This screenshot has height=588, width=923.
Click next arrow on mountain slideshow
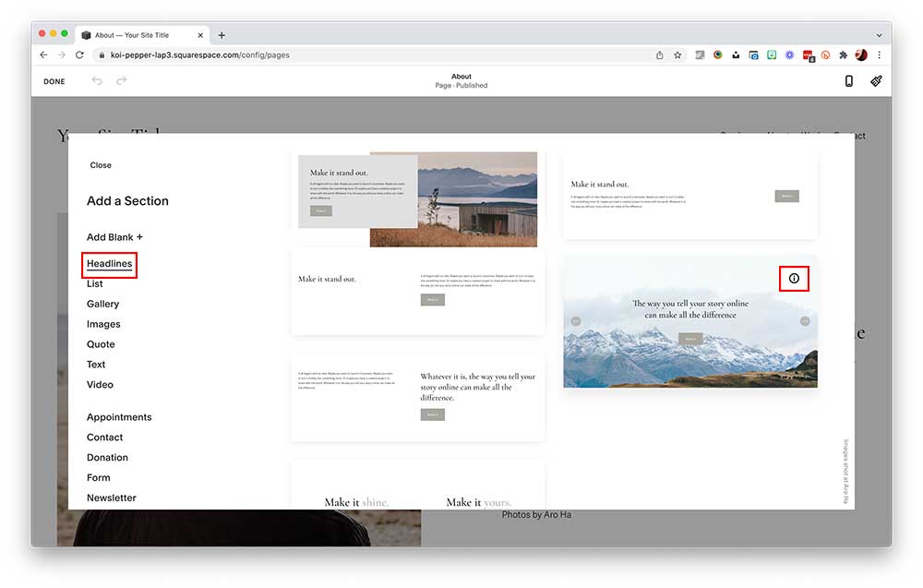click(x=805, y=321)
